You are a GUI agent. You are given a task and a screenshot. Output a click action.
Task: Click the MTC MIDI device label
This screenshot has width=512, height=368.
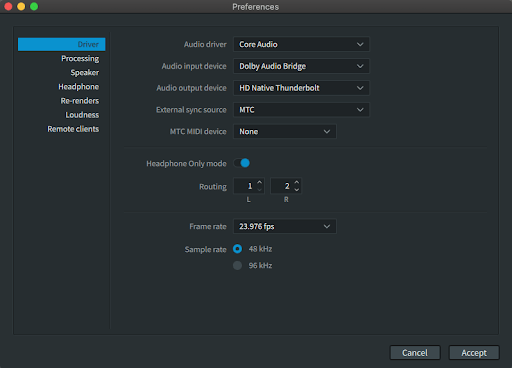[x=198, y=132]
